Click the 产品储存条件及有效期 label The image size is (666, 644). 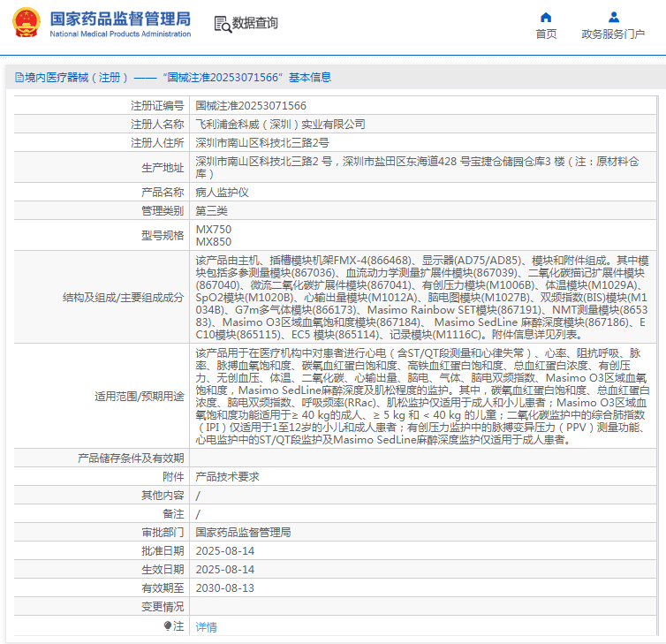(x=131, y=458)
